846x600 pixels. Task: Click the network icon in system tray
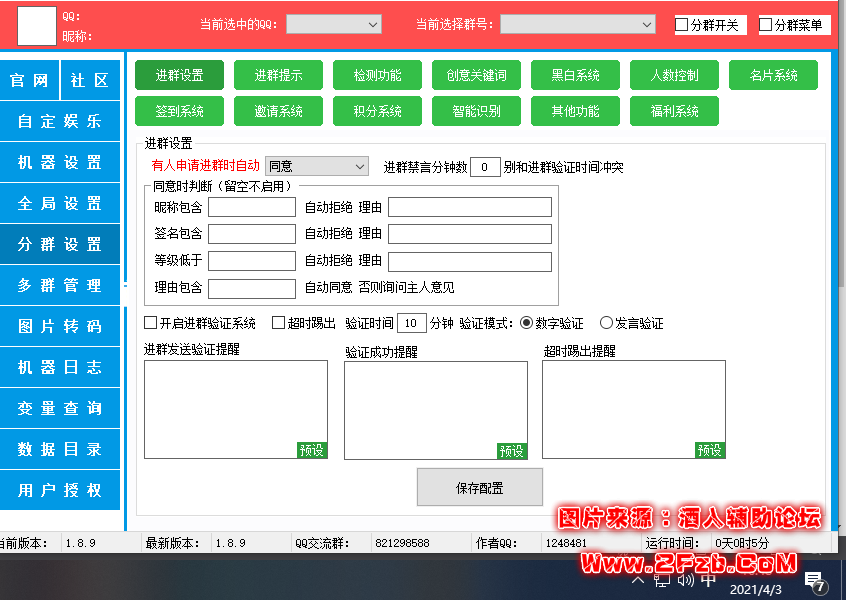pyautogui.click(x=662, y=579)
